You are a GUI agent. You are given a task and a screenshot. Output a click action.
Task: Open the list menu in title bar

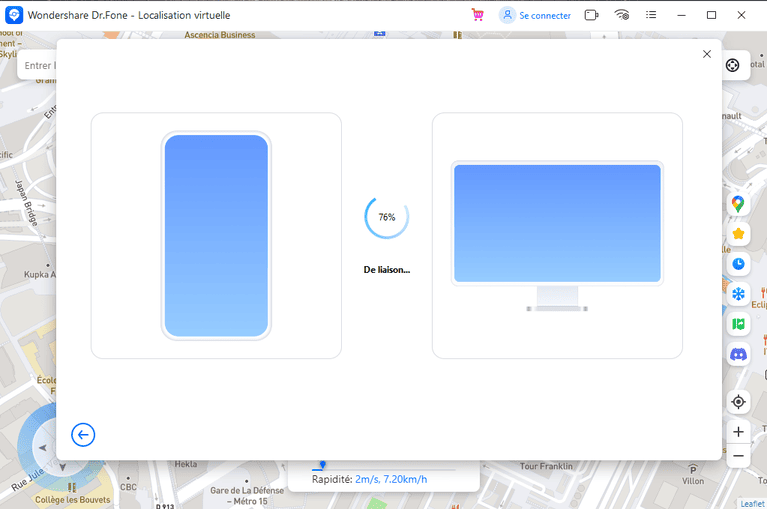tap(652, 15)
